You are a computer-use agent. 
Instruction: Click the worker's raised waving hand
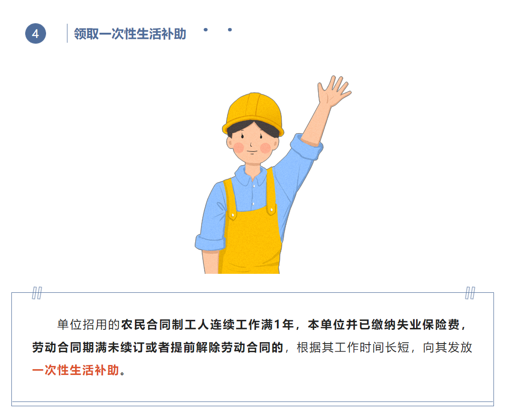point(334,91)
